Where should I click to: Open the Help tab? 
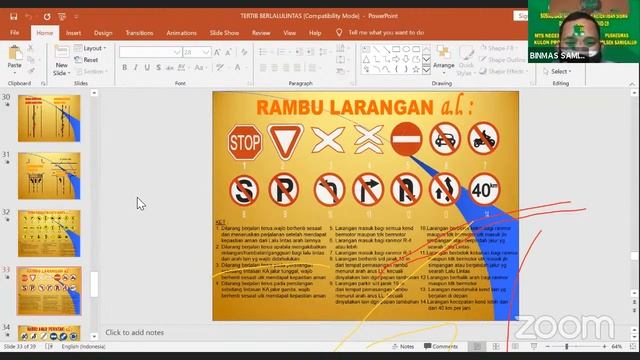315,33
